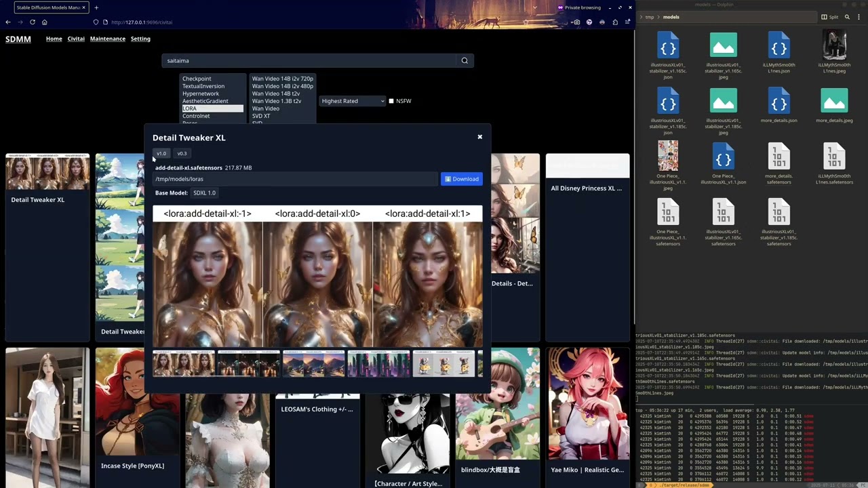
Task: Click models in Dolphin breadcrumb
Action: coord(671,17)
